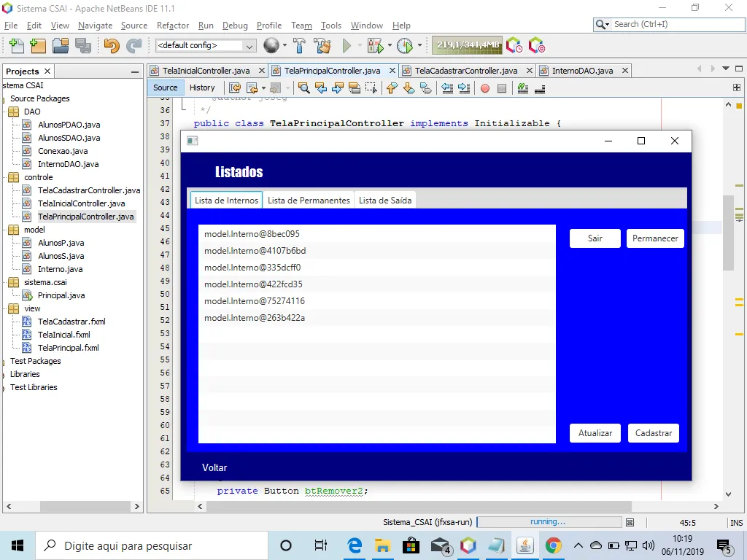Switch to InternoDAO.java editor tab
747x560 pixels.
[582, 71]
